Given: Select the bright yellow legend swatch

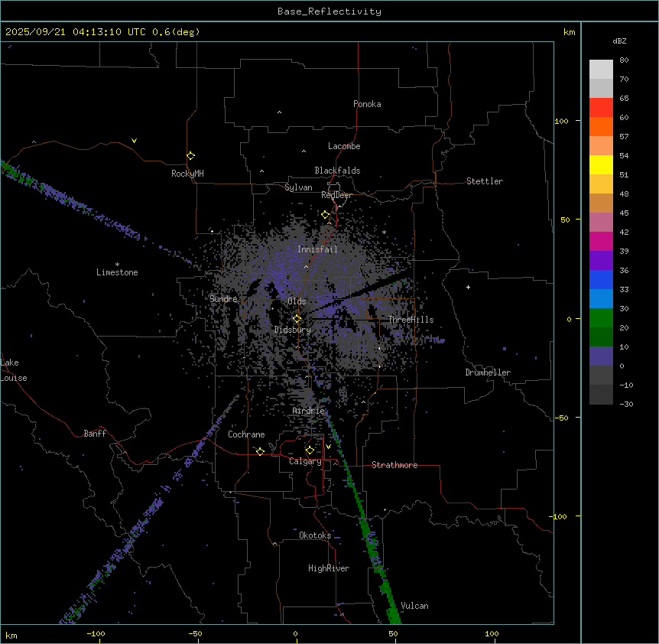Looking at the screenshot, I should [x=601, y=164].
